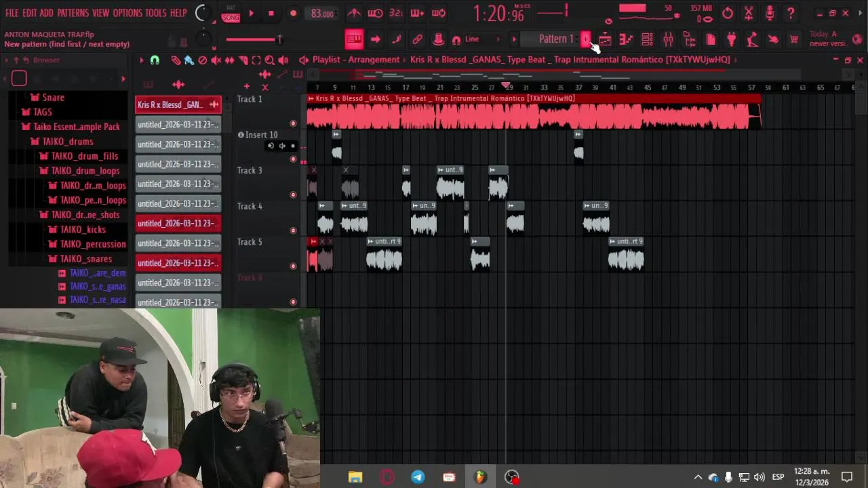Open File Explorer from the Windows taskbar
The width and height of the screenshot is (868, 488).
355,477
